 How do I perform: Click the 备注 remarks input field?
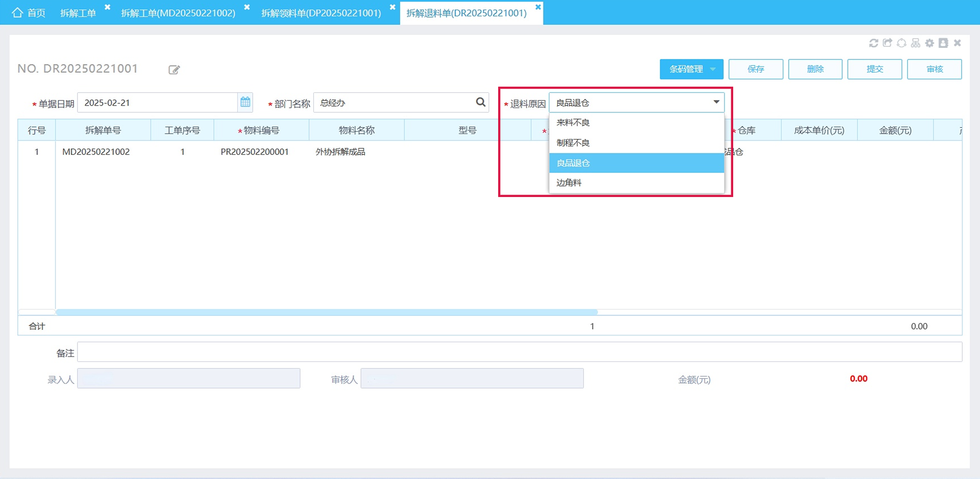520,352
